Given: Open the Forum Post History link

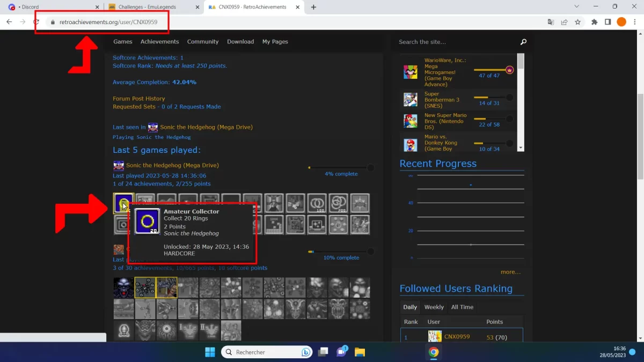Looking at the screenshot, I should tap(139, 99).
